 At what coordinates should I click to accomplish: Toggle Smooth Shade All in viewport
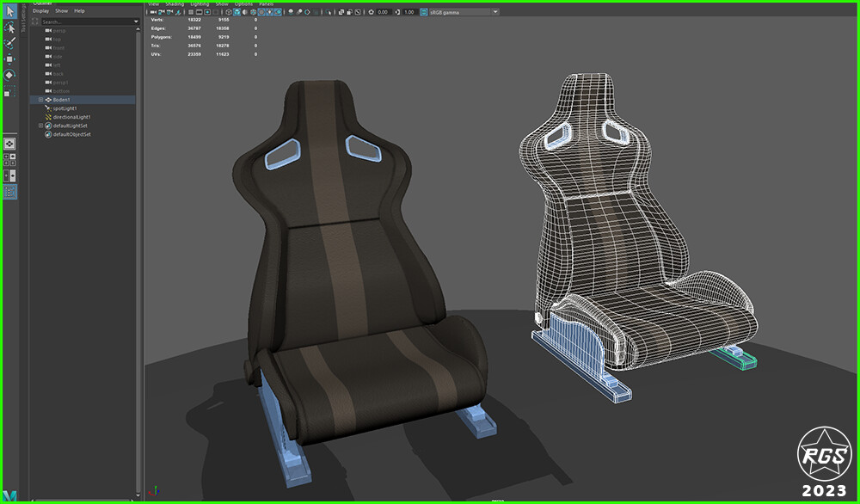pyautogui.click(x=237, y=12)
